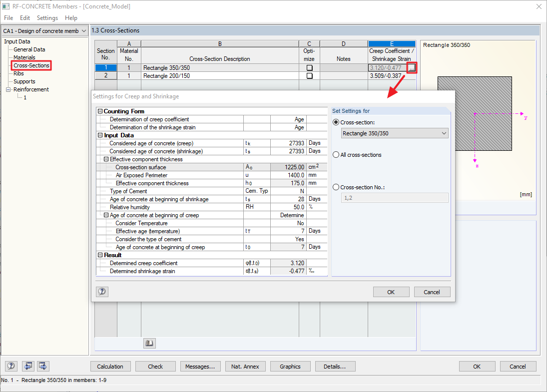This screenshot has width=547, height=392.
Task: Open the Settings menu
Action: 47,17
